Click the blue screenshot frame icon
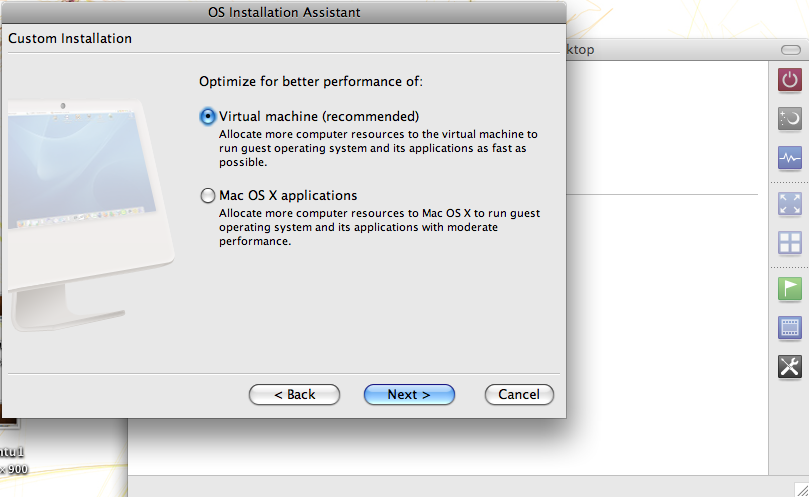The image size is (809, 497). (789, 328)
